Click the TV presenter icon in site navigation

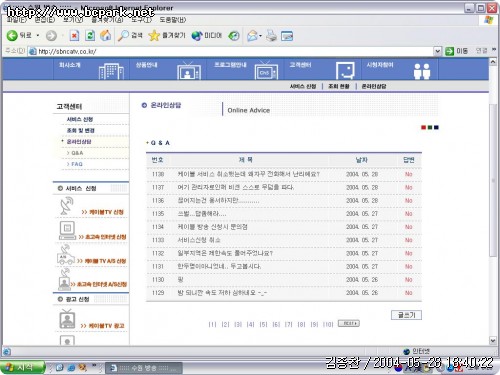[x=189, y=71]
